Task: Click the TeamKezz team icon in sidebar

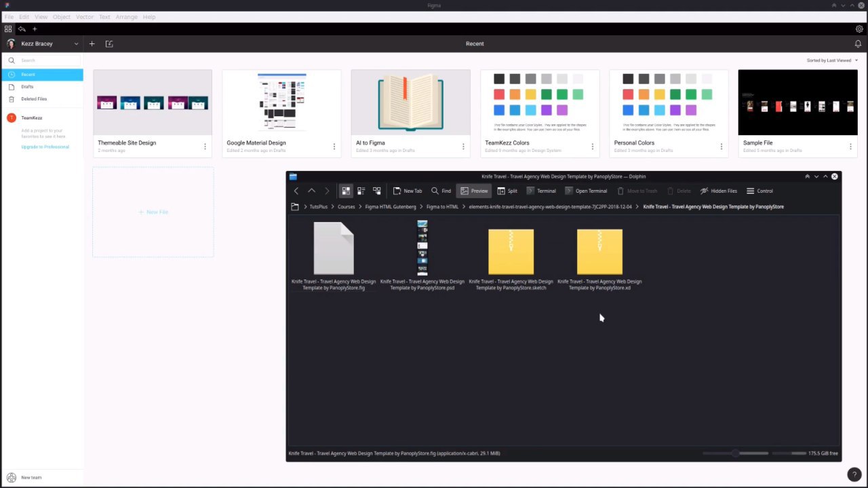Action: pyautogui.click(x=11, y=117)
